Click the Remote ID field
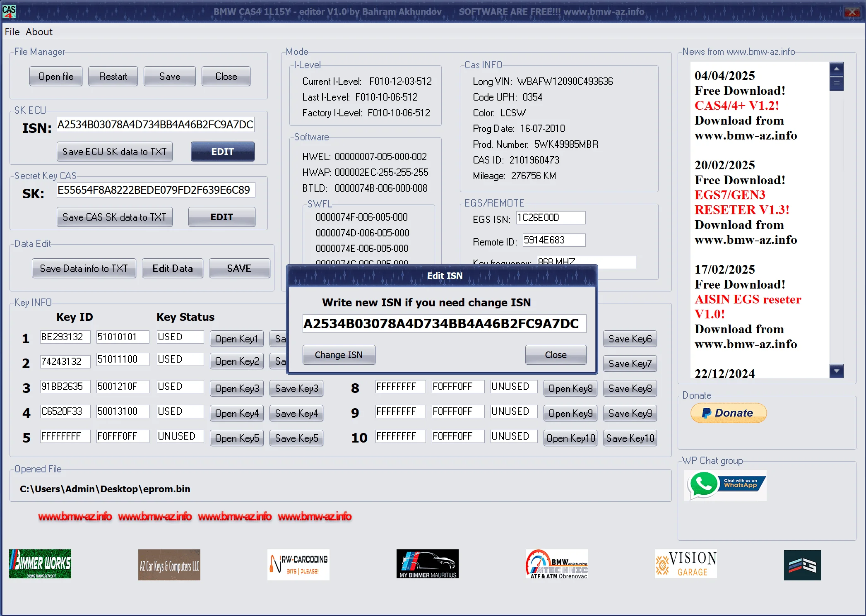The height and width of the screenshot is (616, 866). click(x=554, y=240)
